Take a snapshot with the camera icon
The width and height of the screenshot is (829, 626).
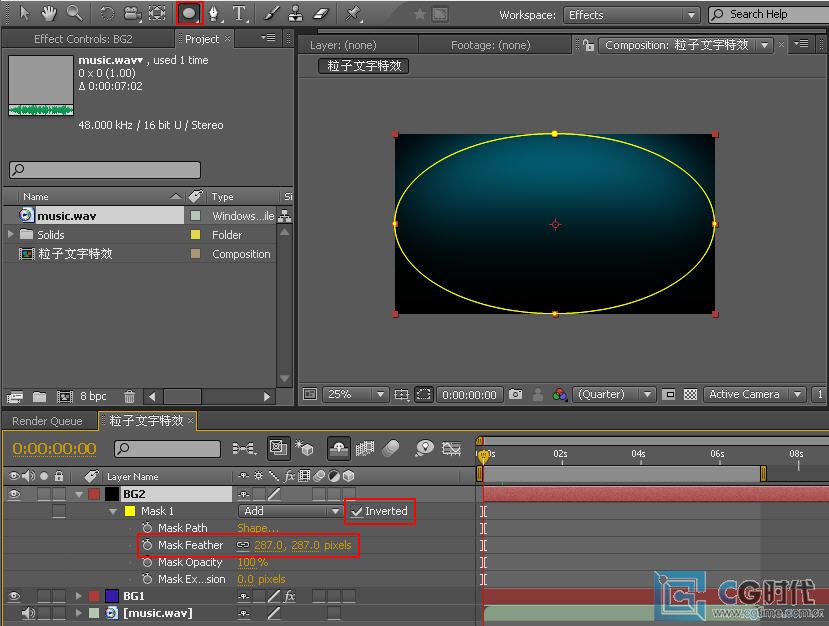tap(515, 394)
